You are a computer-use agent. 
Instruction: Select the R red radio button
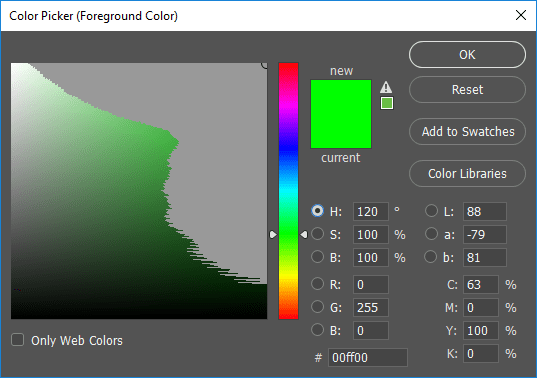317,284
